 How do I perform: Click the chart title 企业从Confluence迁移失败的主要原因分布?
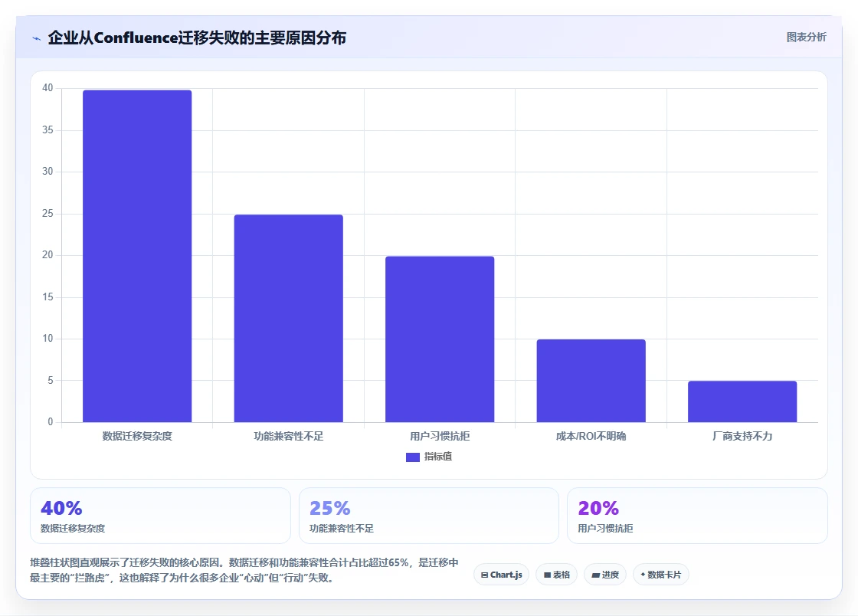(x=197, y=38)
